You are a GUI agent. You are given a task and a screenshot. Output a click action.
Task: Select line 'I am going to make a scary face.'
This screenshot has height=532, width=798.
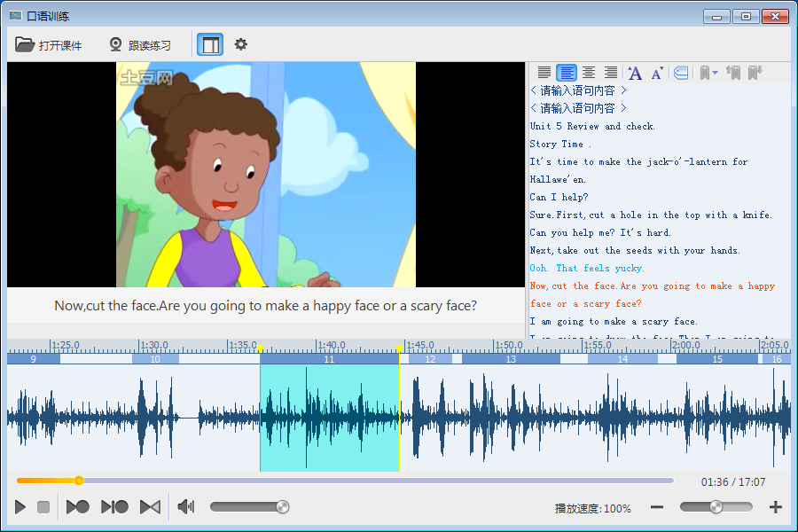[x=614, y=321]
